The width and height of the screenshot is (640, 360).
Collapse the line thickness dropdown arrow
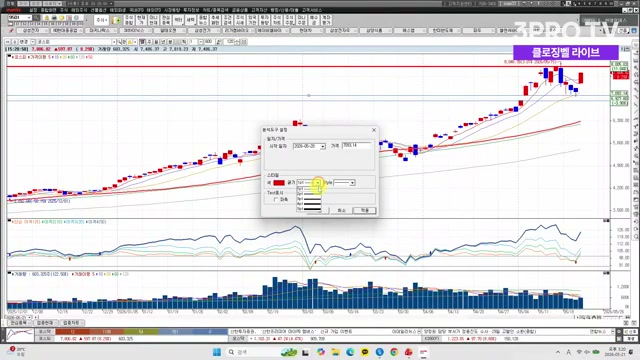318,183
